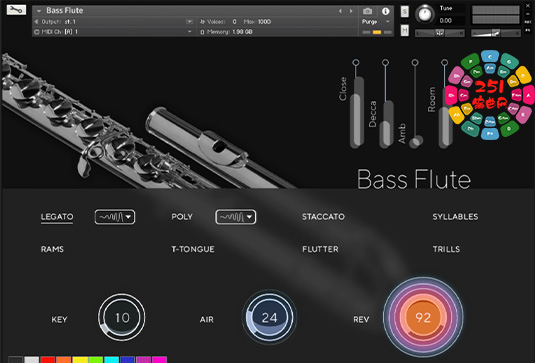Image resolution: width=535 pixels, height=363 pixels.
Task: Click the Tune value 0.00 field
Action: coord(446,20)
